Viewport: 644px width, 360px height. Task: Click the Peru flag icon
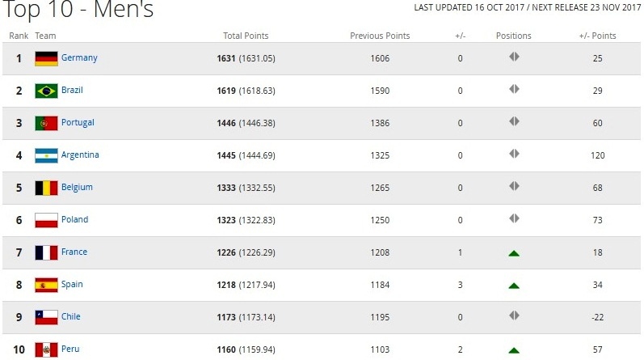tap(46, 349)
